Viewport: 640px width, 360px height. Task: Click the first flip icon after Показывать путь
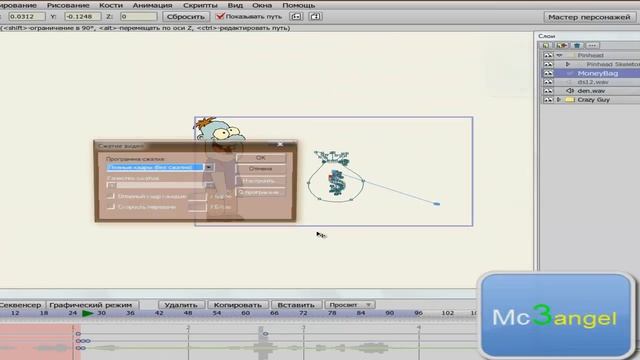296,16
